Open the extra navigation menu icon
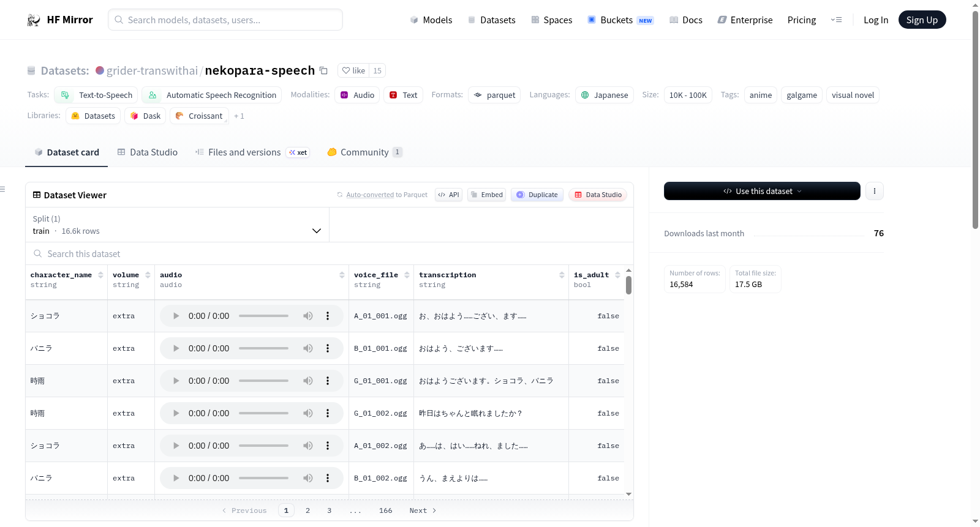 (x=836, y=20)
